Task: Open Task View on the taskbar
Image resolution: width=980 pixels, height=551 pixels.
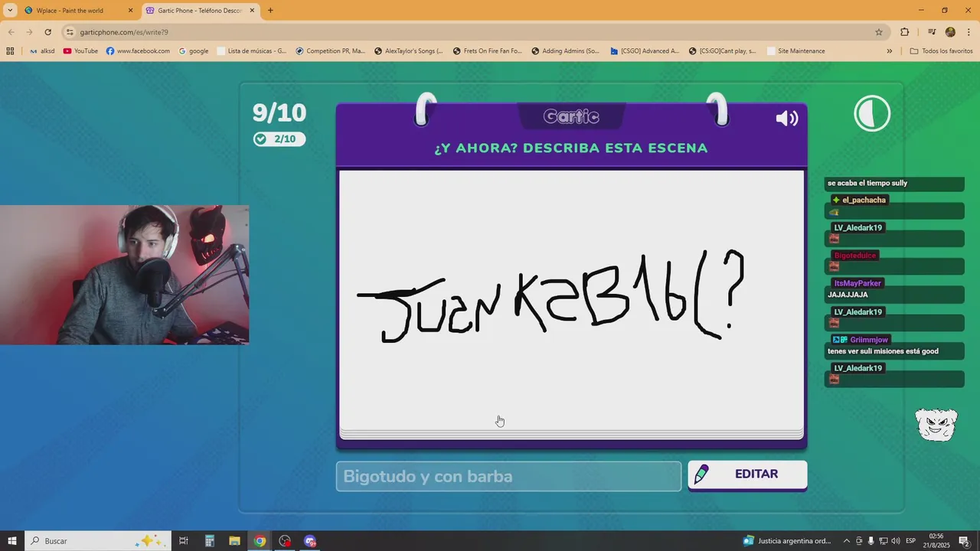Action: tap(184, 541)
